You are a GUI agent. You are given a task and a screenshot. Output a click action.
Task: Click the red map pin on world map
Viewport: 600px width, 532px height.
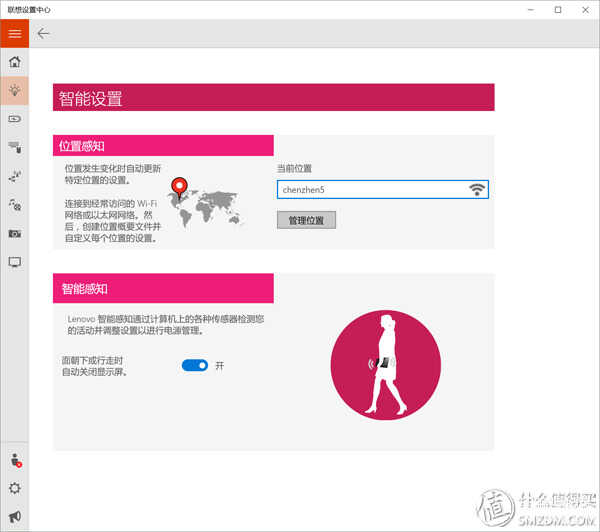pyautogui.click(x=179, y=186)
